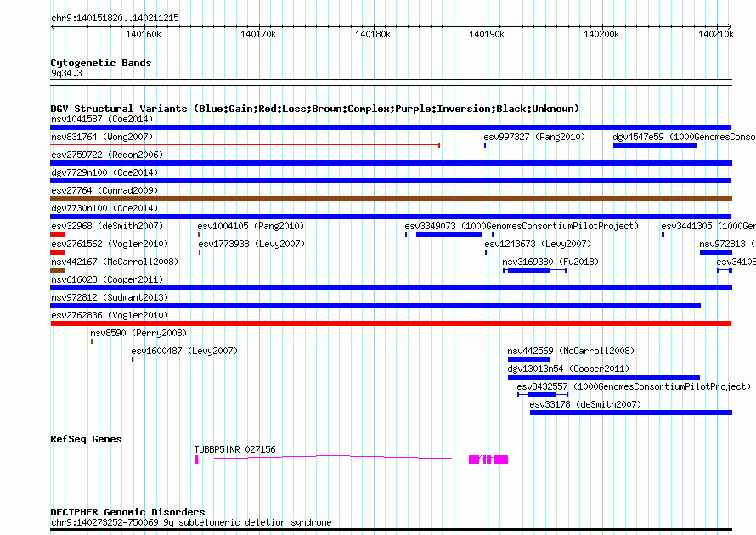The height and width of the screenshot is (535, 756).
Task: Click esv2761562 (Vogler2010) variant label
Action: tap(110, 244)
